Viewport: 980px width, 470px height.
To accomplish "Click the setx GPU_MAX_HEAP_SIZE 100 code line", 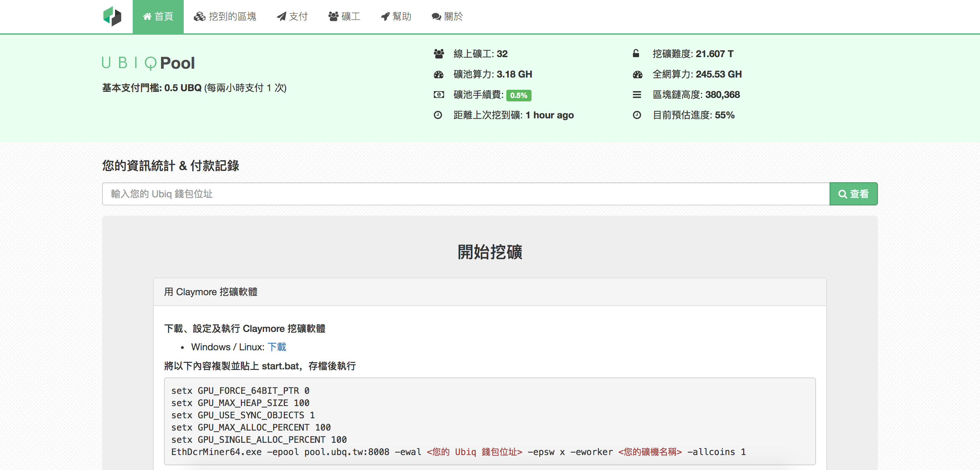I will [x=240, y=403].
